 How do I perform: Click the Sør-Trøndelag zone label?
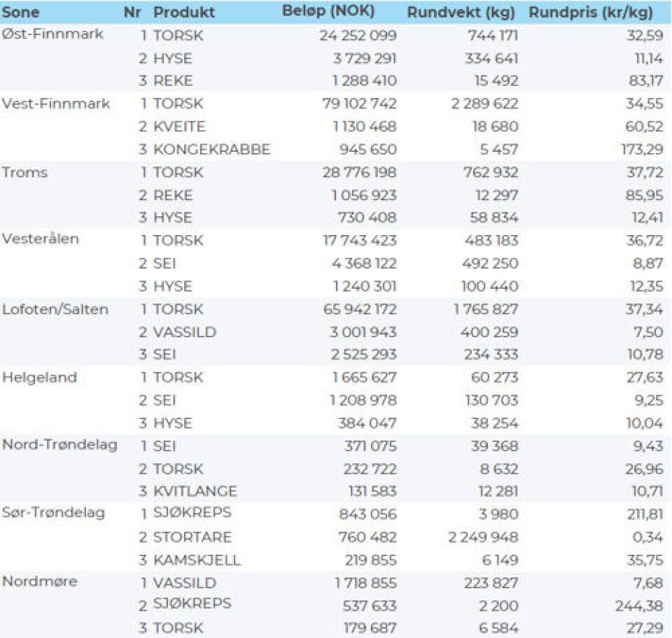[x=53, y=513]
